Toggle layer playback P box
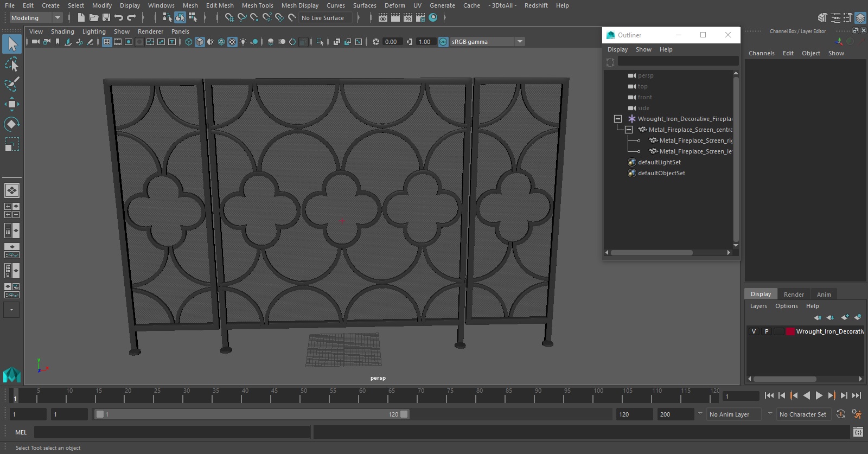 coord(767,331)
